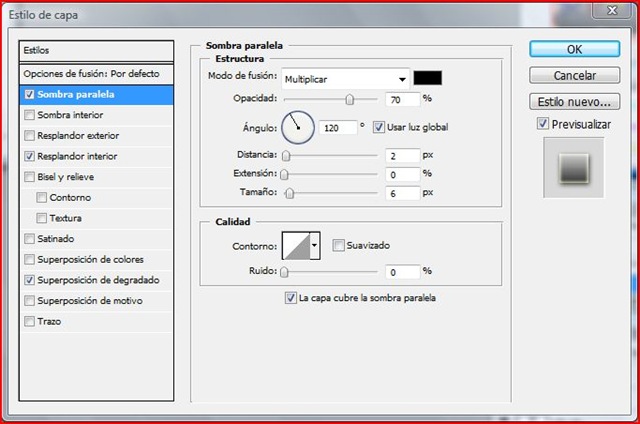This screenshot has height=424, width=640.
Task: Check the Contorno sub-option under Bisel
Action: pyautogui.click(x=42, y=198)
